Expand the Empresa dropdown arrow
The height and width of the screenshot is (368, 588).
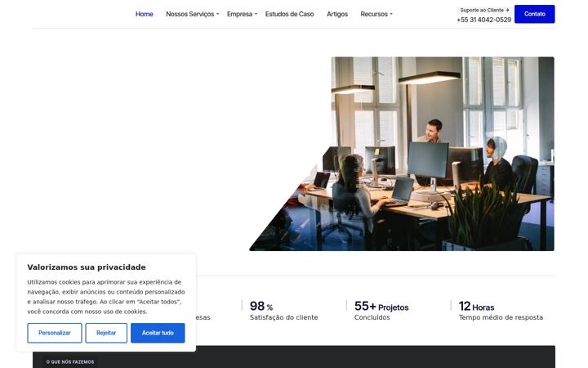tap(256, 14)
